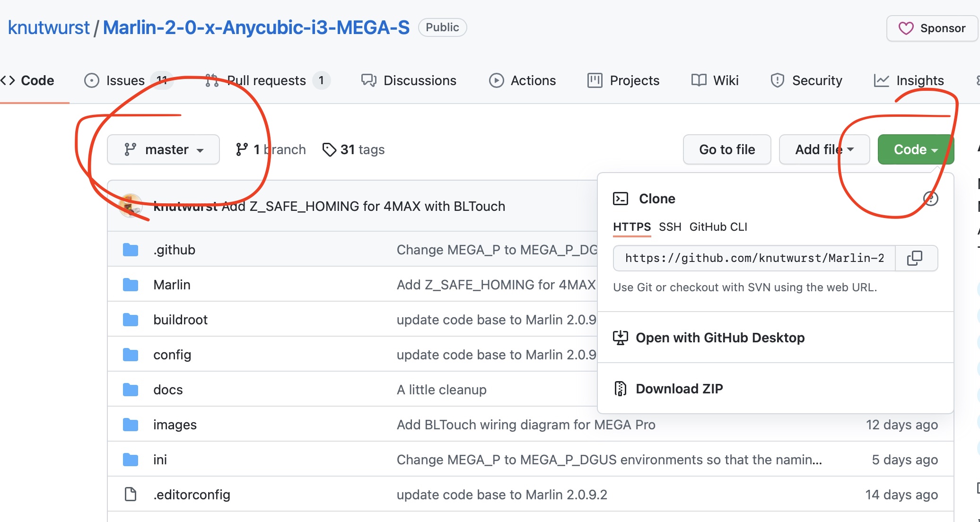
Task: Click the Marlin folder icon
Action: tap(131, 285)
